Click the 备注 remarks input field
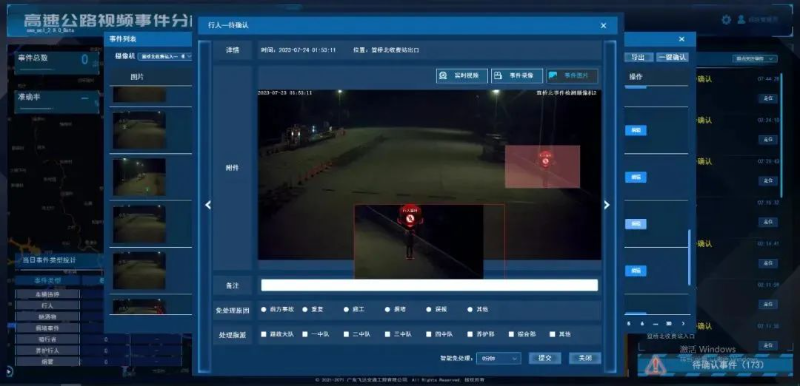The height and width of the screenshot is (386, 800). coord(429,285)
